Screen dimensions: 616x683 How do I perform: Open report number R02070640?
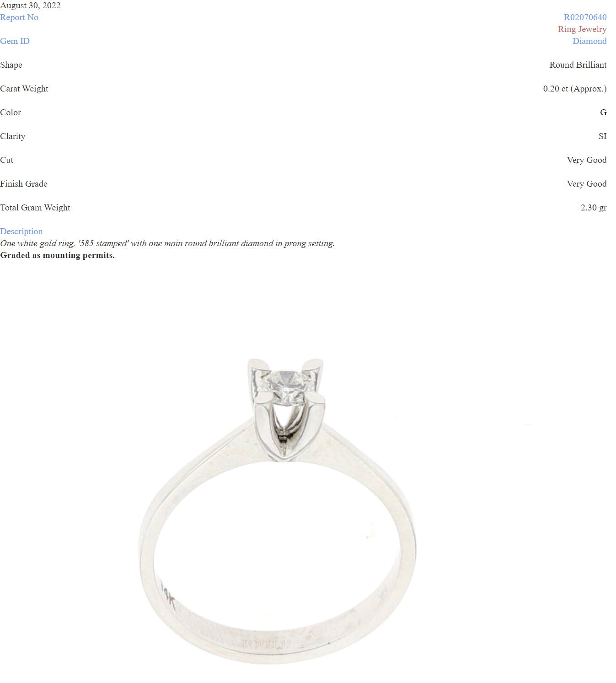tap(585, 17)
